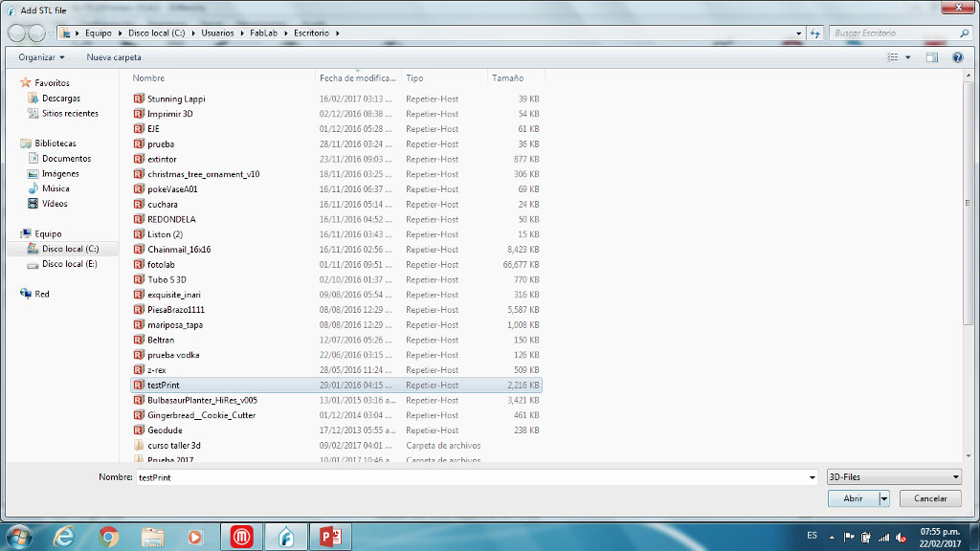This screenshot has width=980, height=551.
Task: Click Usuarios in the address path
Action: tap(217, 33)
